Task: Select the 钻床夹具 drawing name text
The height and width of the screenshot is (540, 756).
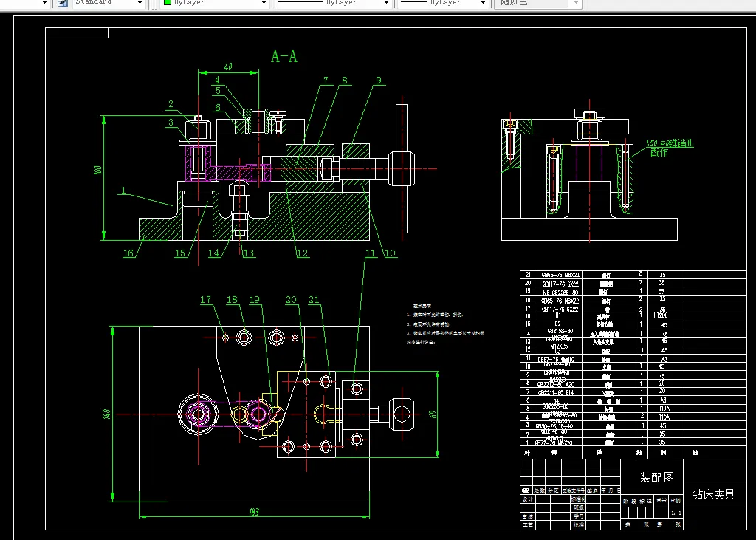Action: click(x=713, y=494)
